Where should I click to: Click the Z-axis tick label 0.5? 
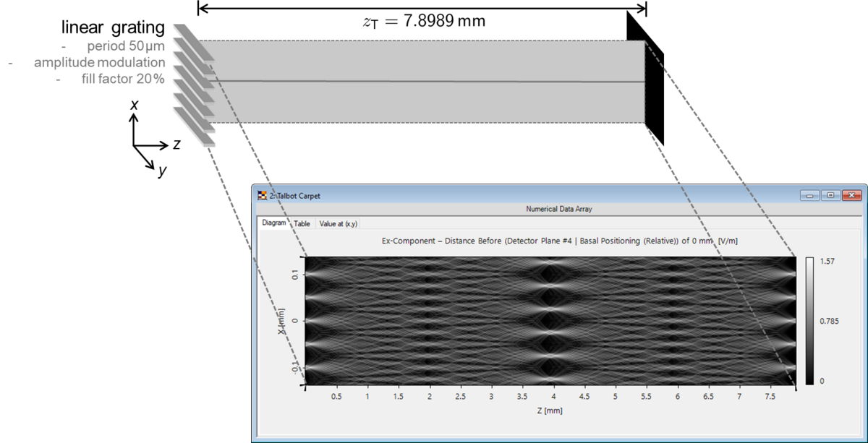pyautogui.click(x=336, y=397)
